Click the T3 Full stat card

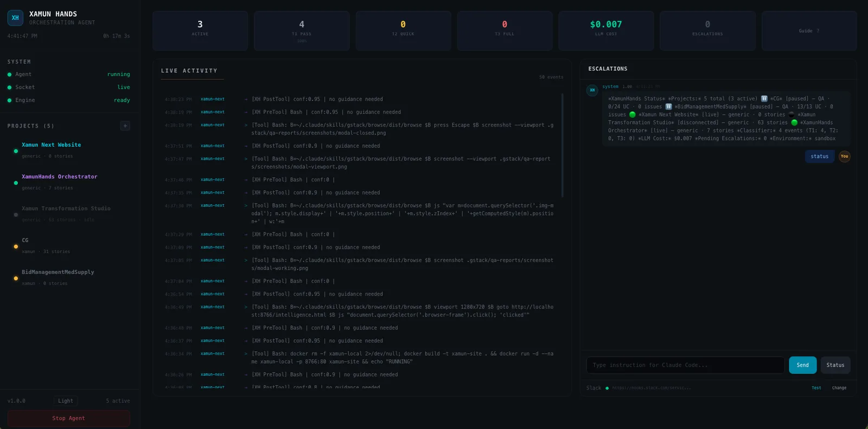505,31
